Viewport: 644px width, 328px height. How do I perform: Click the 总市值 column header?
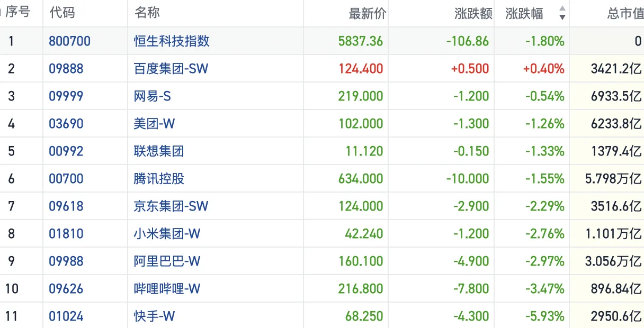click(625, 14)
